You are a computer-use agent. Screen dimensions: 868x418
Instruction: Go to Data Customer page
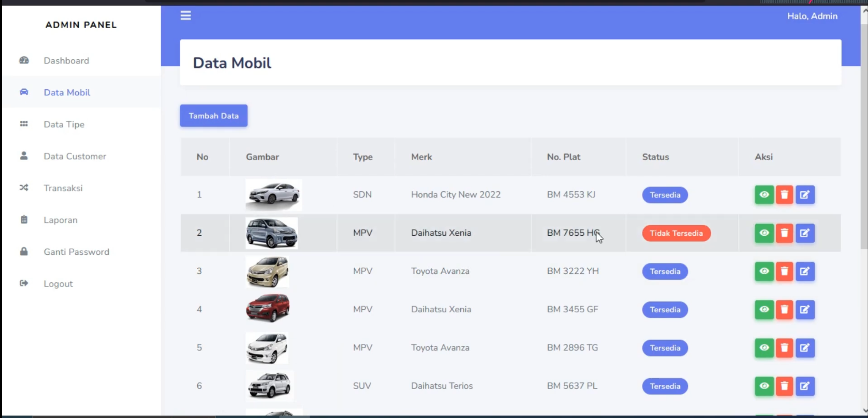tap(81, 156)
